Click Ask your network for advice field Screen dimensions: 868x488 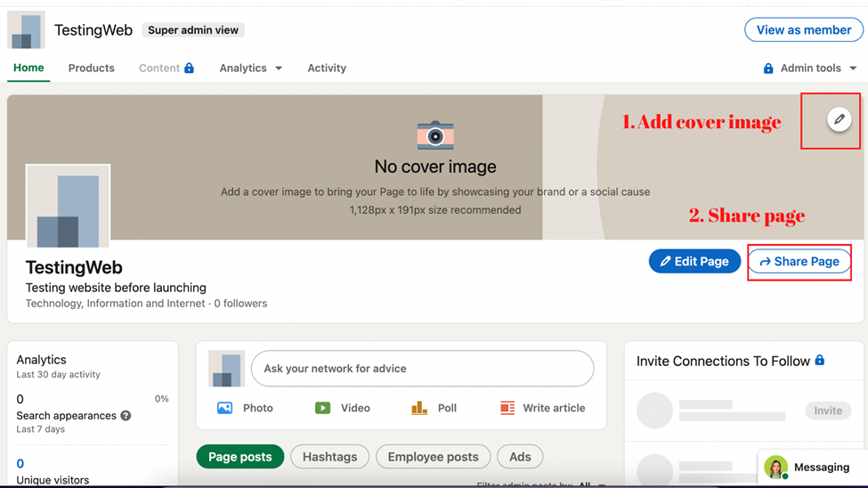coord(422,369)
